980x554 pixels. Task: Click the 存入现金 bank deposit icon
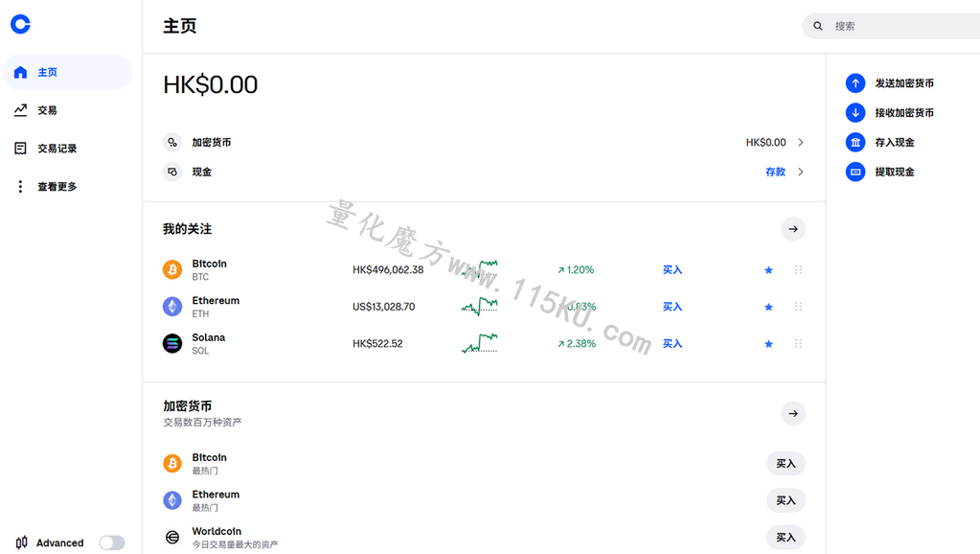pyautogui.click(x=855, y=142)
